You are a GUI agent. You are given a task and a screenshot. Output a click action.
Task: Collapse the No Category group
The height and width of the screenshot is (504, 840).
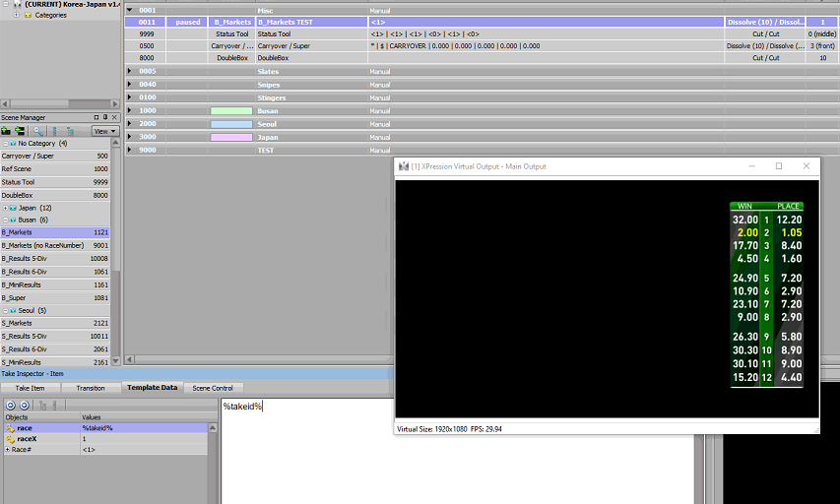point(5,144)
